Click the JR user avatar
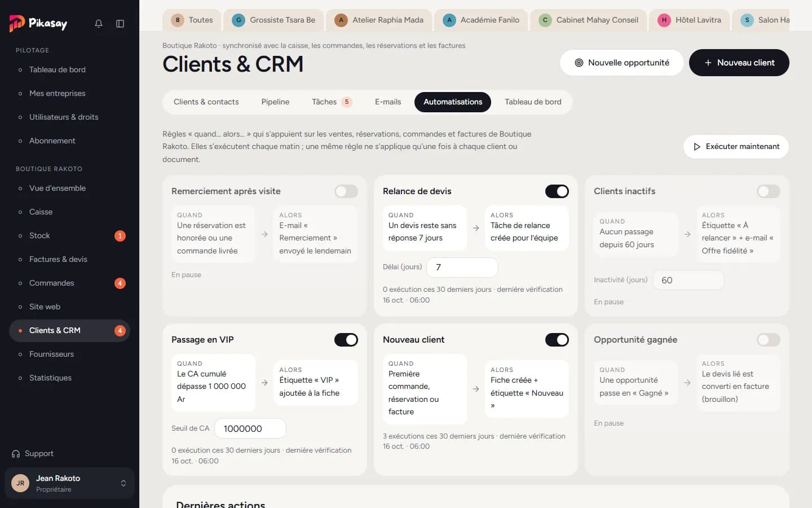 coord(20,483)
